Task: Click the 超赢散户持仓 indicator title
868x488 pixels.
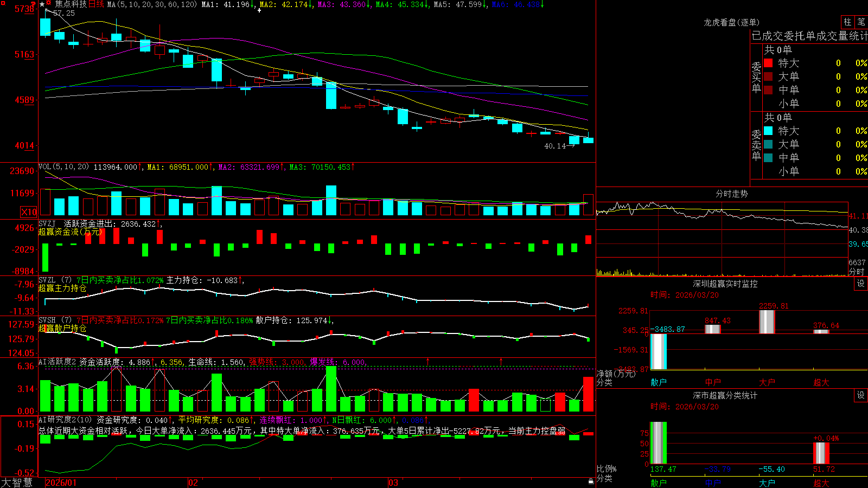Action: (62, 328)
